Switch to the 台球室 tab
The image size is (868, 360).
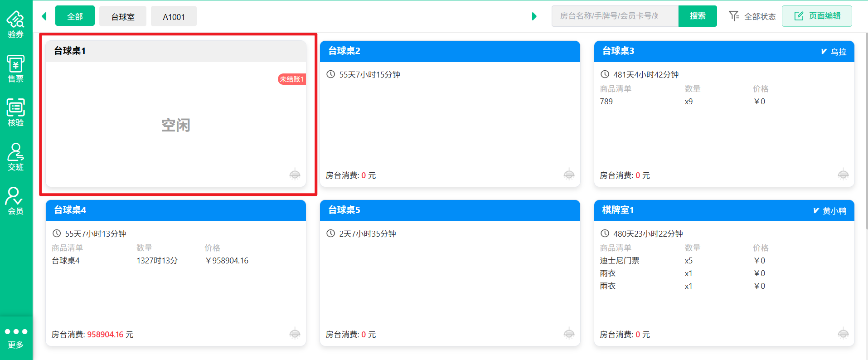[123, 16]
